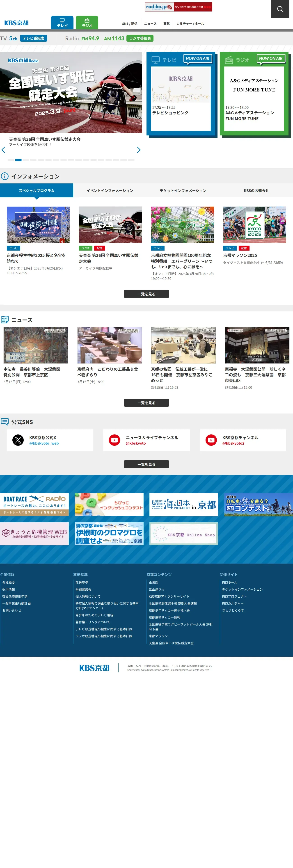293x868 pixels.
Task: Open きょうと危機管理WEB banner
Action: (34, 534)
